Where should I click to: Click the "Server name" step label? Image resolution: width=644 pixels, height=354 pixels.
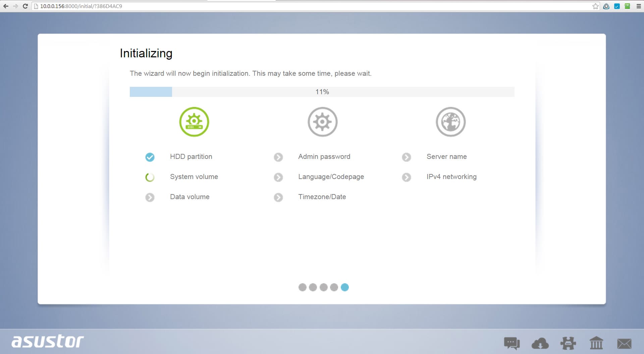coord(446,157)
